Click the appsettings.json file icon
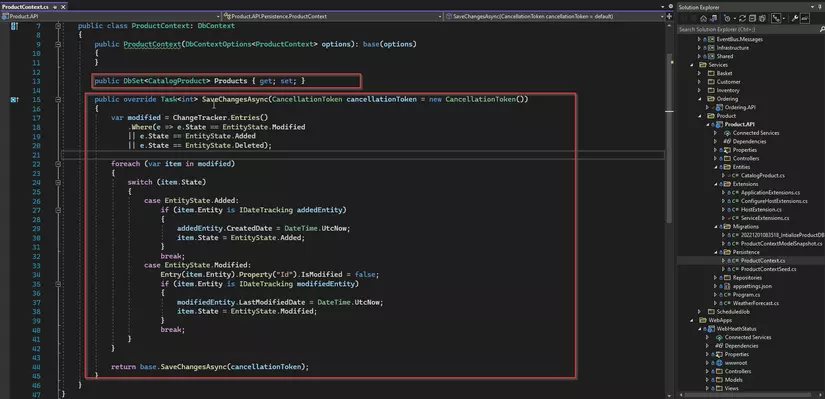Image resolution: width=825 pixels, height=399 pixels. (727, 286)
